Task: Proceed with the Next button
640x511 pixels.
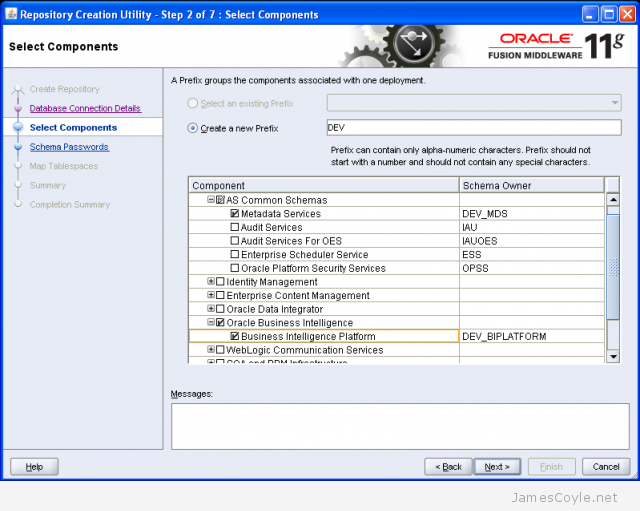Action: point(497,467)
